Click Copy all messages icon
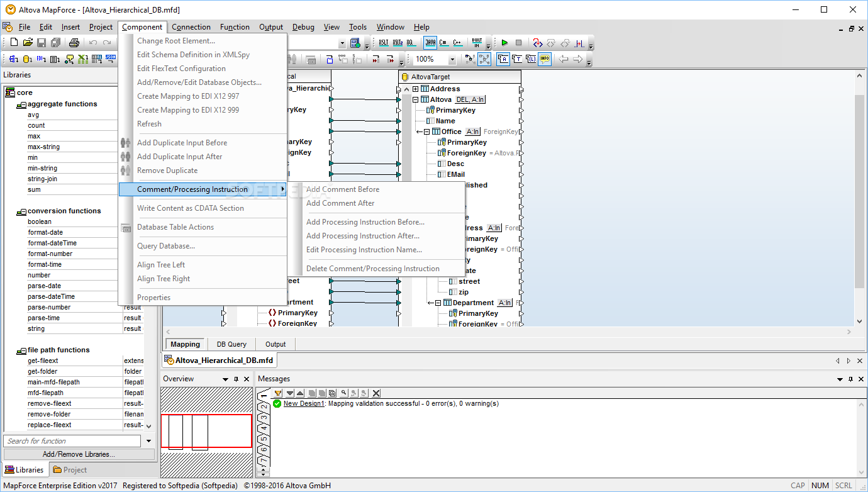The height and width of the screenshot is (492, 868). pos(332,393)
